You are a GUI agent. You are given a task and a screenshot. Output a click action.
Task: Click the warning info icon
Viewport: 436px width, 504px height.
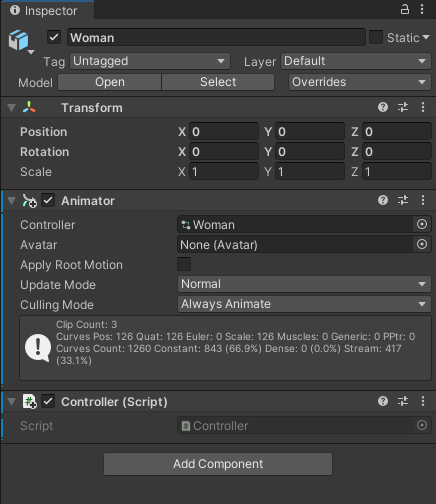[x=38, y=348]
